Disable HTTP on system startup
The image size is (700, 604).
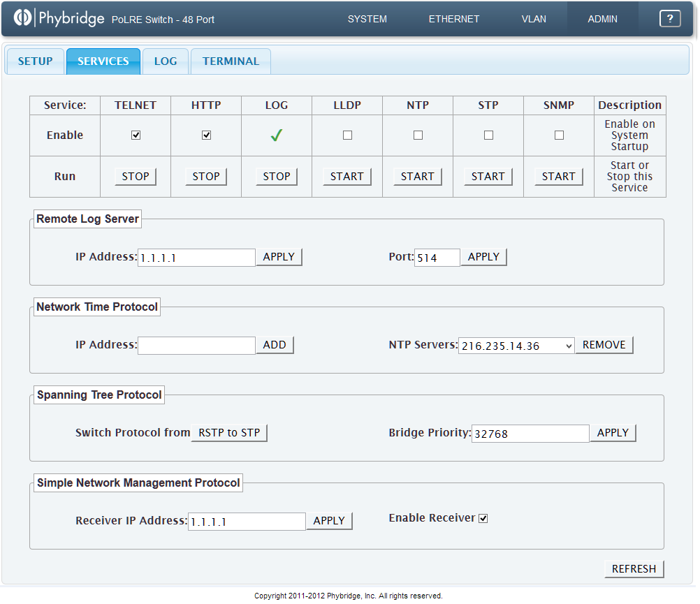point(206,135)
